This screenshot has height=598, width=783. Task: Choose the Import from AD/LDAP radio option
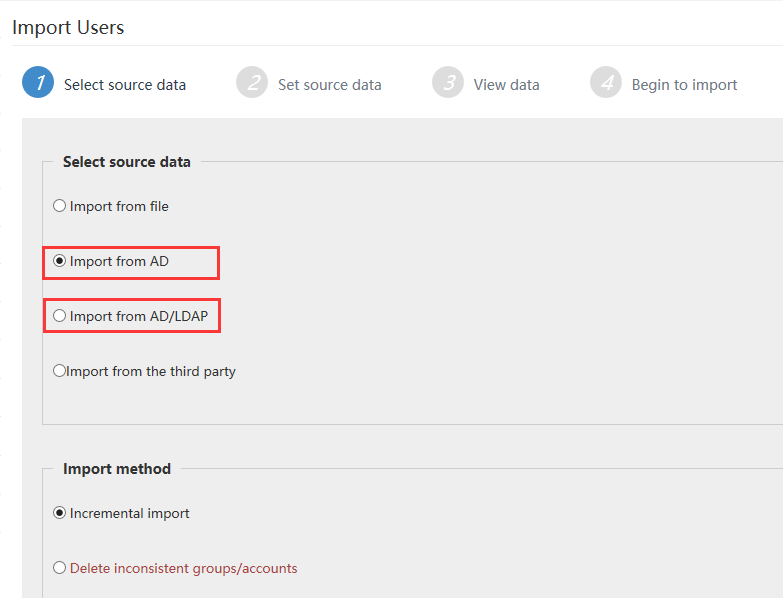tap(59, 315)
